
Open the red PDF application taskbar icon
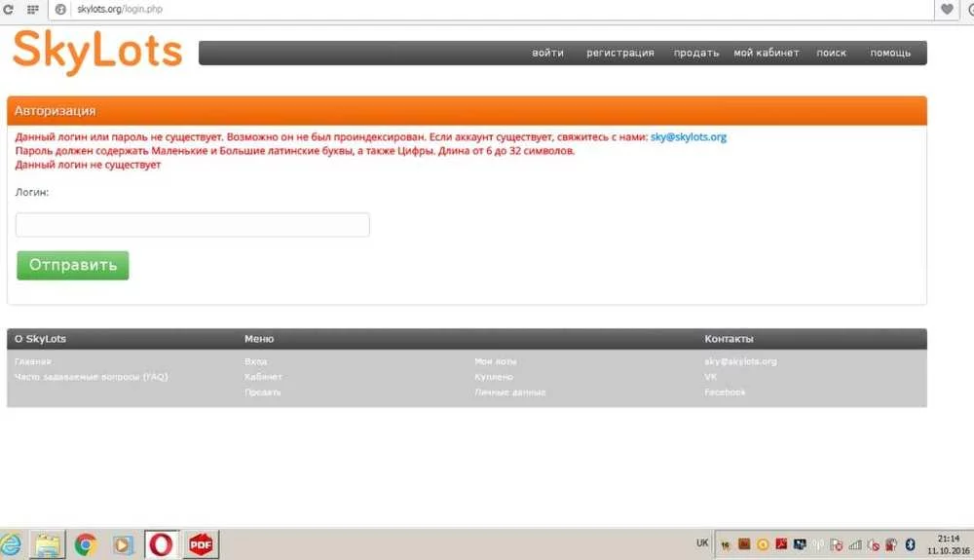click(201, 545)
